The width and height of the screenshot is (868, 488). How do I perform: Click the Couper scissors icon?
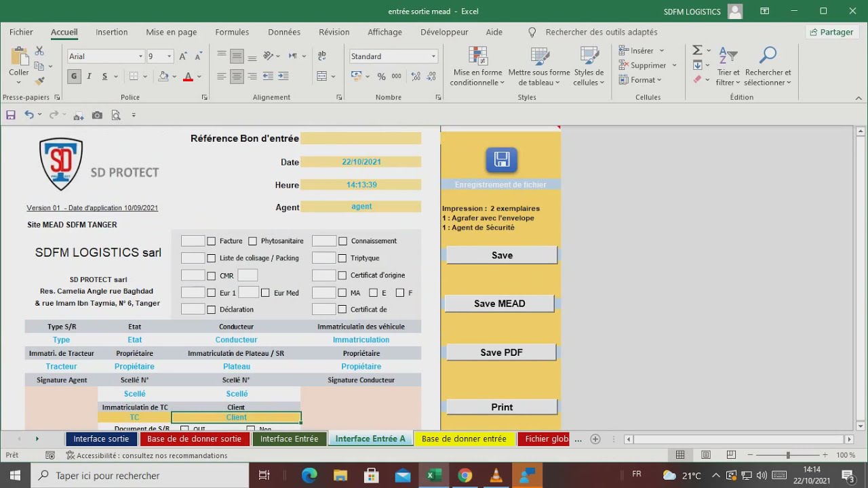coord(39,52)
